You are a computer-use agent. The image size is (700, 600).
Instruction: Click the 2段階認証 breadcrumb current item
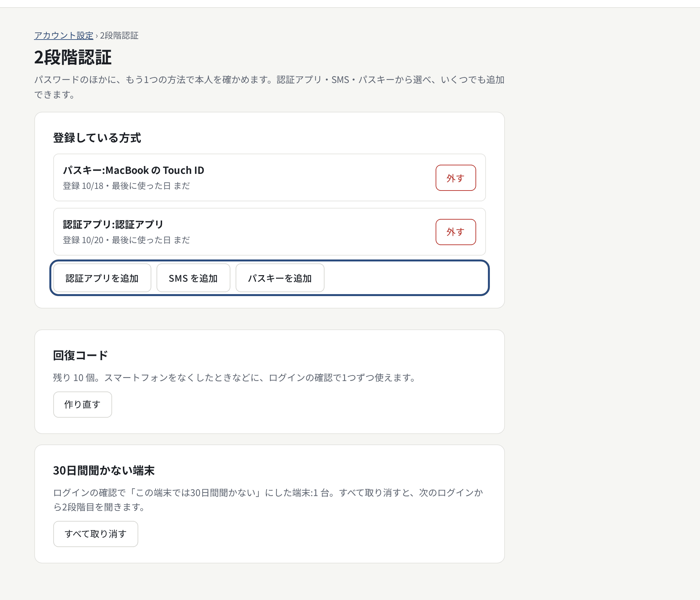click(x=119, y=36)
